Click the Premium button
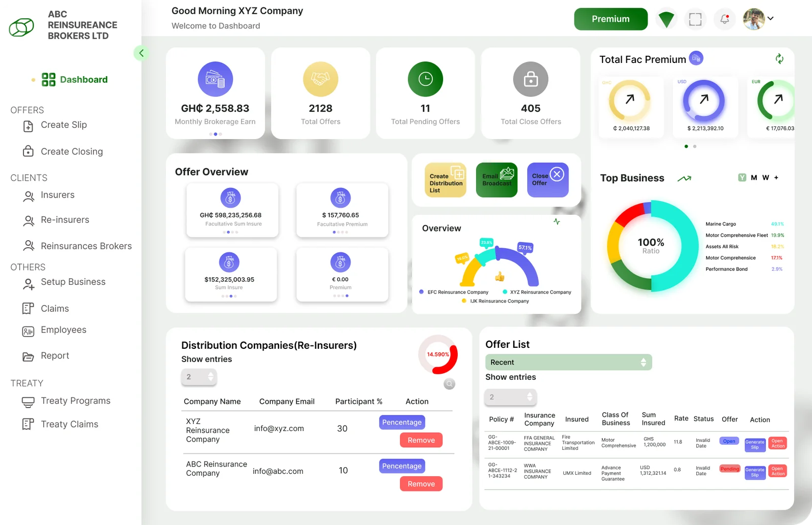The image size is (812, 525). 611,19
